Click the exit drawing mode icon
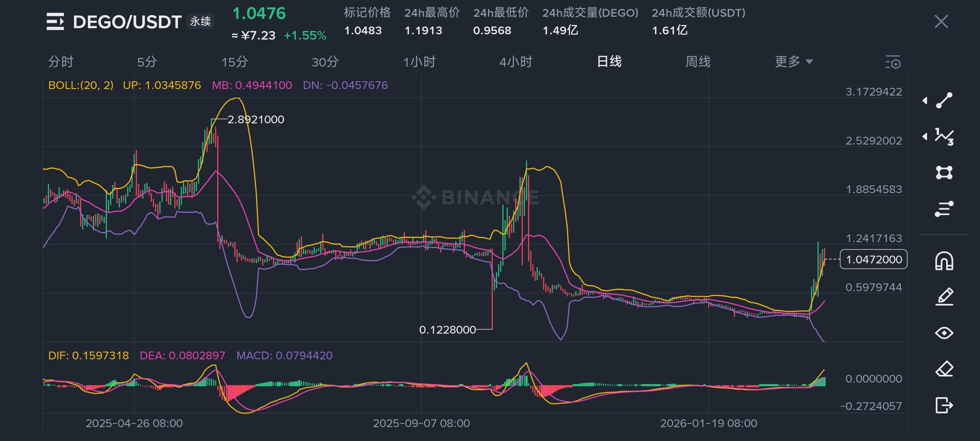Screen dimensions: 980x441 pos(944,405)
